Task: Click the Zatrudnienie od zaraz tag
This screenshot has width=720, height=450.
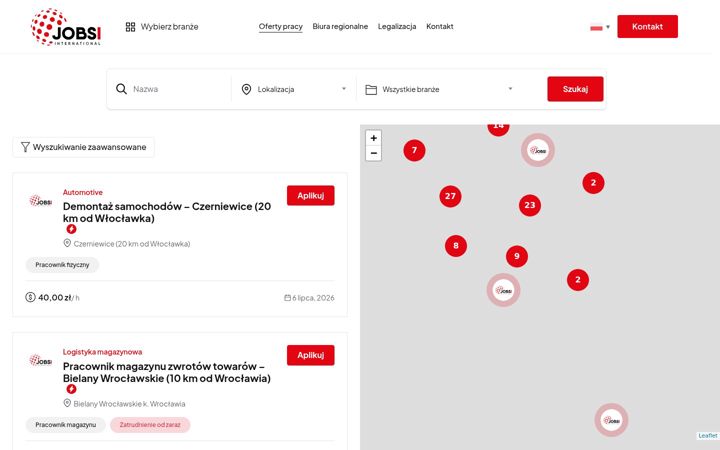Action: pyautogui.click(x=150, y=425)
